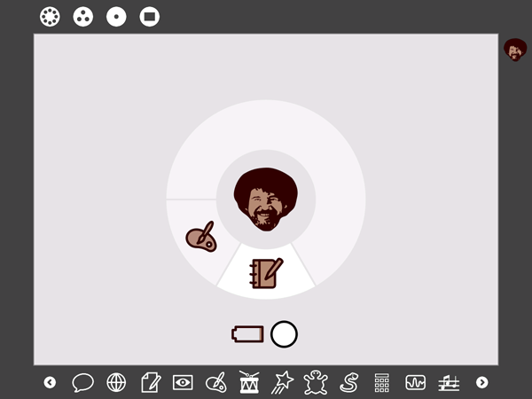Open the Paint palette in the tray
This screenshot has width=532, height=399.
point(216,382)
